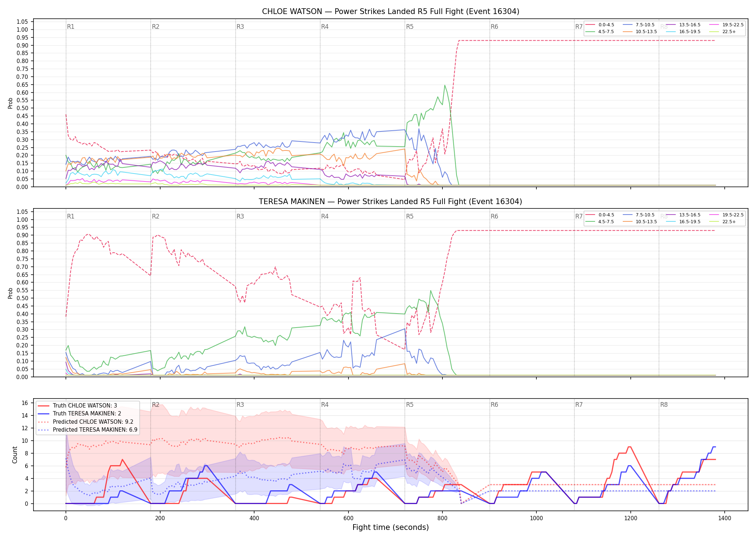The width and height of the screenshot is (756, 540).
Task: Click the R2 round marker in the Count chart
Action: pos(156,405)
